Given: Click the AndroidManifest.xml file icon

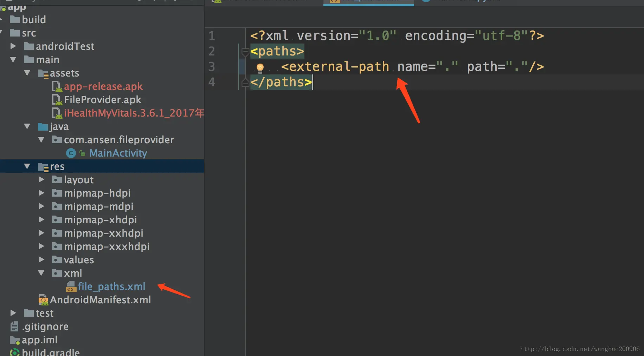Looking at the screenshot, I should [43, 300].
